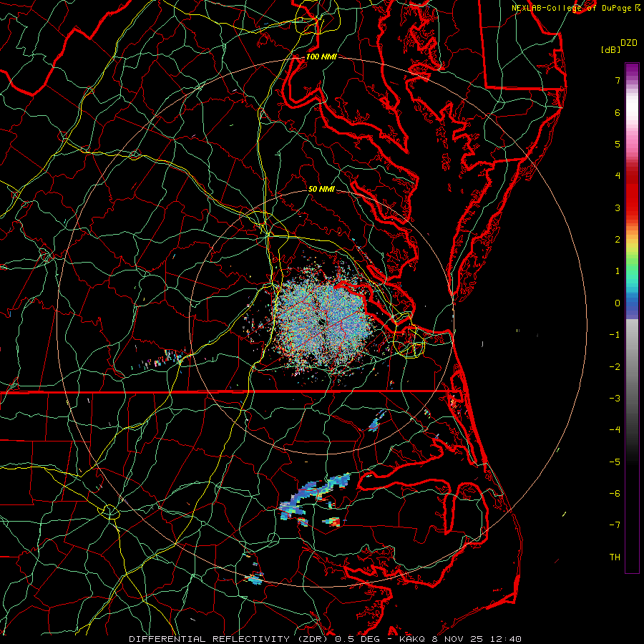
Task: Click the KAKQ station identifier in caption
Action: point(412,639)
